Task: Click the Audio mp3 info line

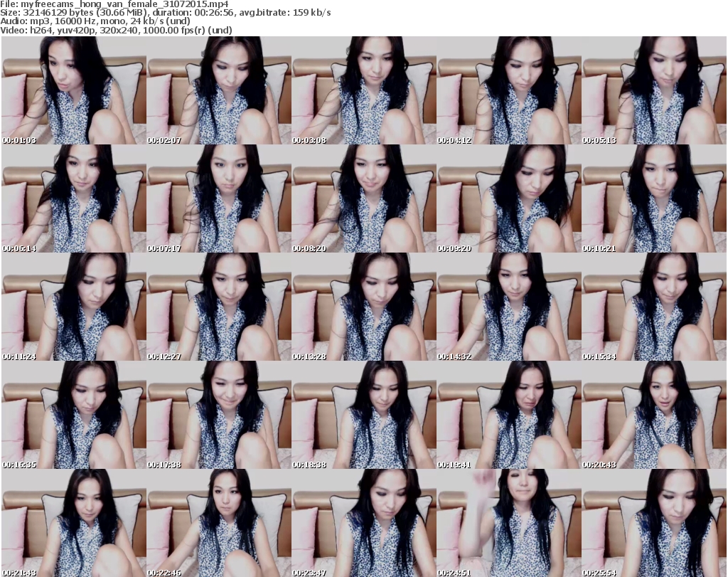Action: coord(95,21)
